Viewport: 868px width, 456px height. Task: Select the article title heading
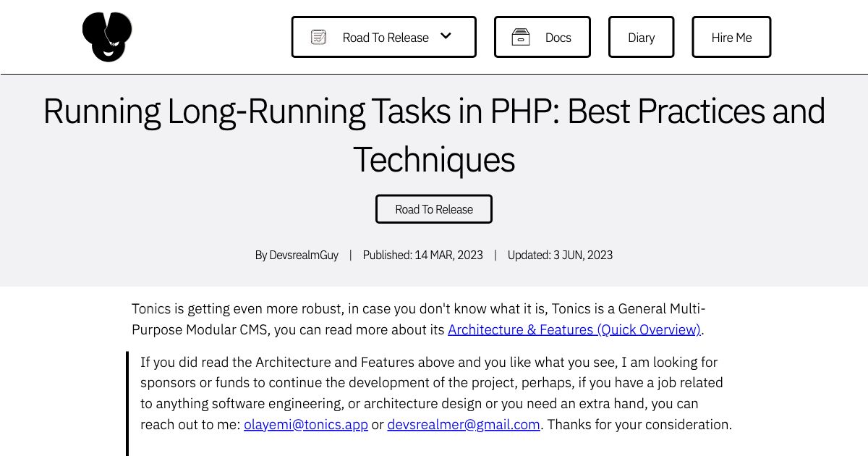434,135
